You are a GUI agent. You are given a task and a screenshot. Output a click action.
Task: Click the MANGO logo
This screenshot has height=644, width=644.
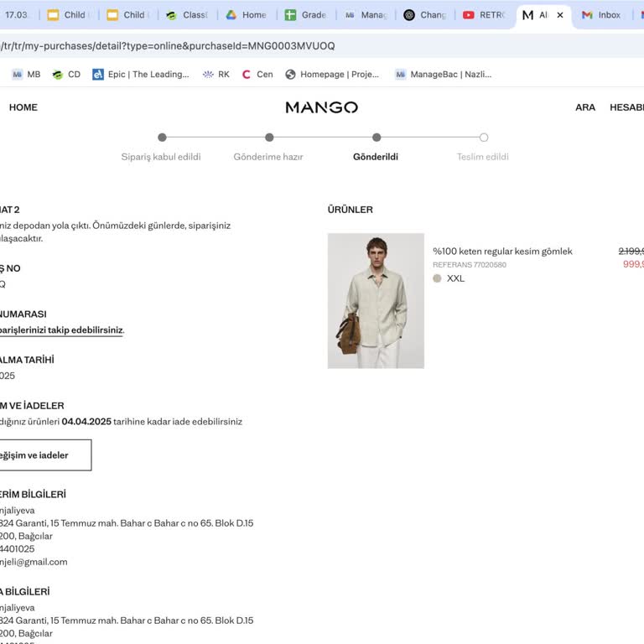coord(322,107)
